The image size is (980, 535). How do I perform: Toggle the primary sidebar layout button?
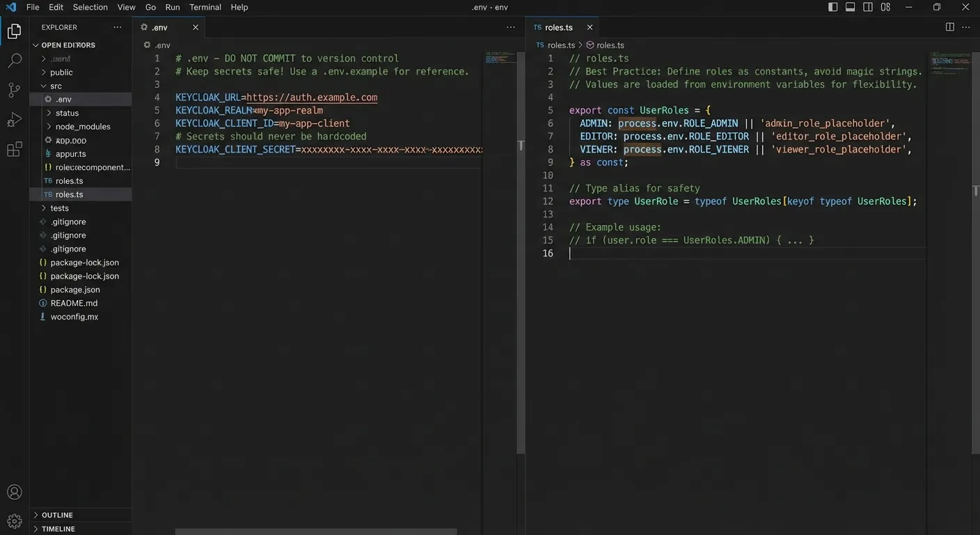(832, 7)
